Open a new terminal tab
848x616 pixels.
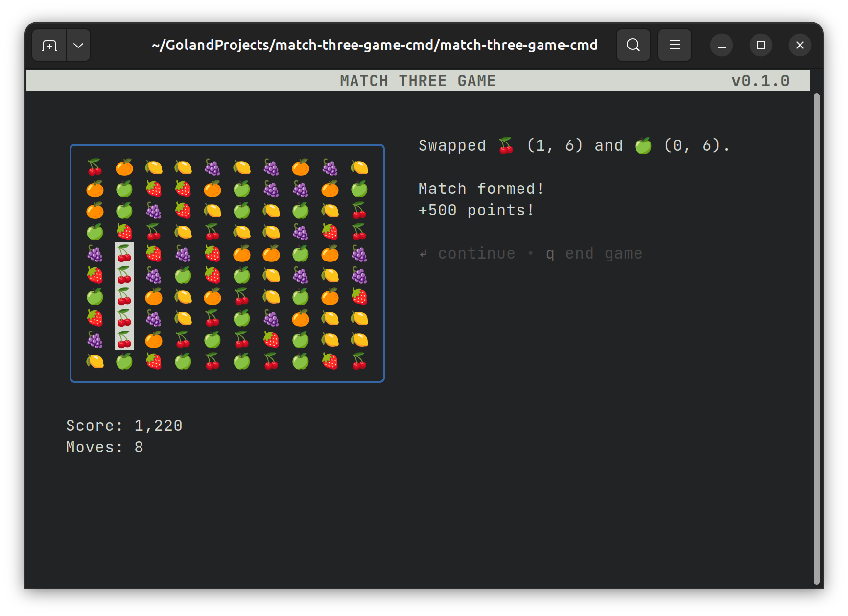pyautogui.click(x=49, y=45)
